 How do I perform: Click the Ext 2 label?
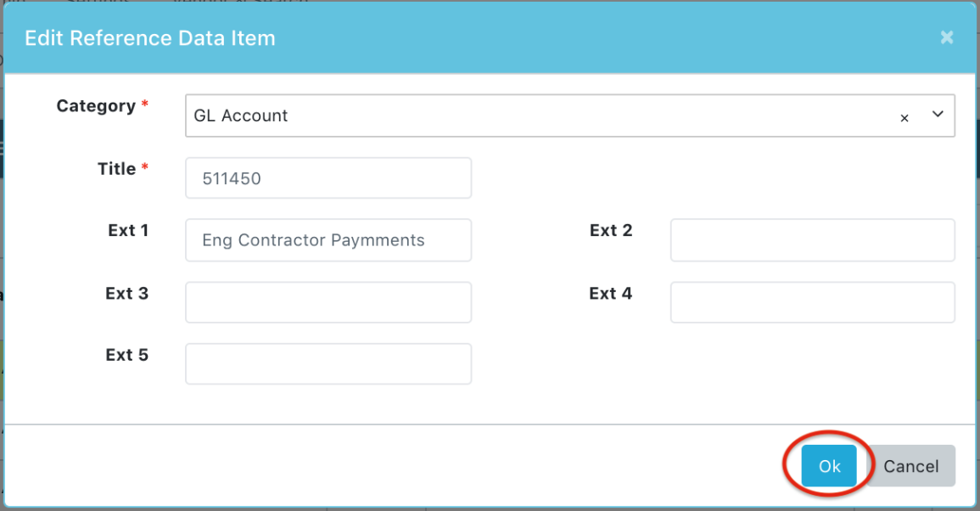coord(611,230)
